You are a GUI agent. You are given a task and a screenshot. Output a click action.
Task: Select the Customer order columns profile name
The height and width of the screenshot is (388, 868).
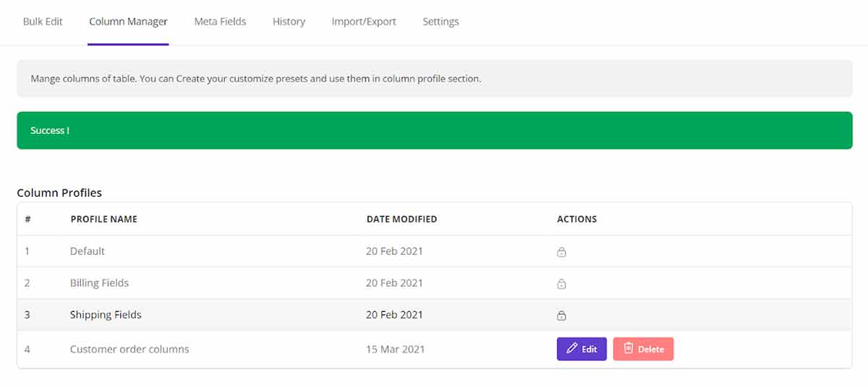coord(129,349)
